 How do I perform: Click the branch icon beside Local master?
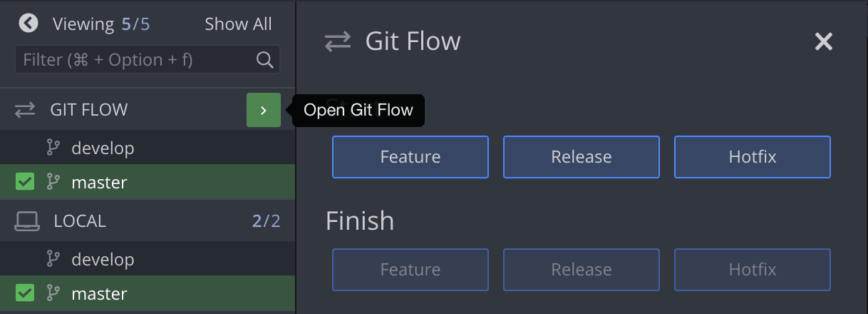(53, 293)
